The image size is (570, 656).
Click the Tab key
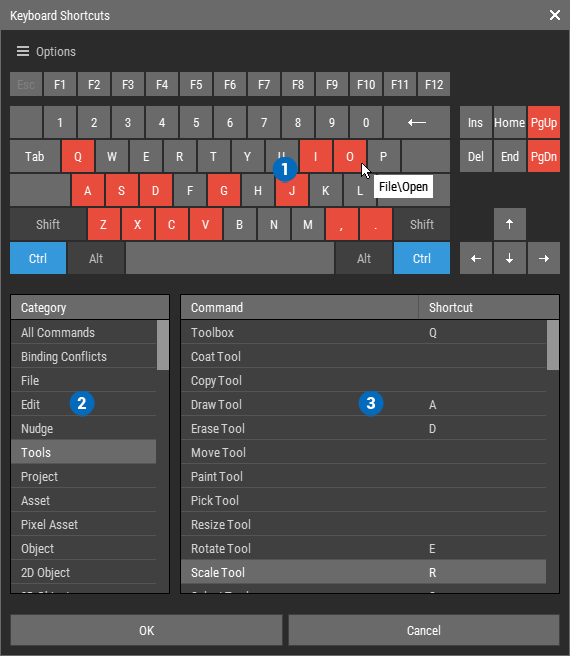point(35,156)
